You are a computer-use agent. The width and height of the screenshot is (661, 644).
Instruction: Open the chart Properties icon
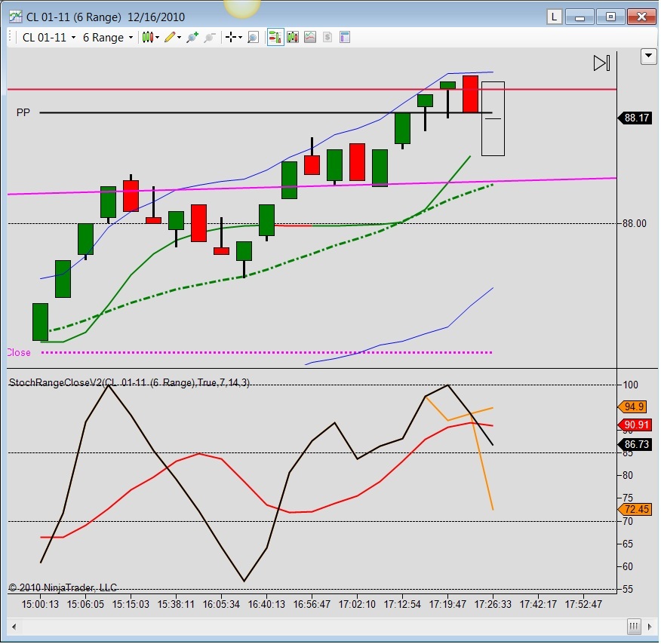[x=344, y=38]
